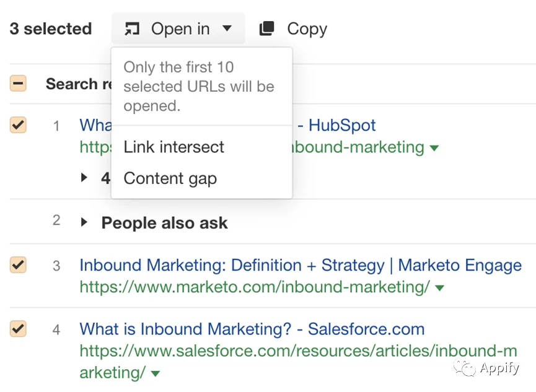Open the Salesforce URL dropdown caret
This screenshot has width=536, height=392.
(156, 373)
